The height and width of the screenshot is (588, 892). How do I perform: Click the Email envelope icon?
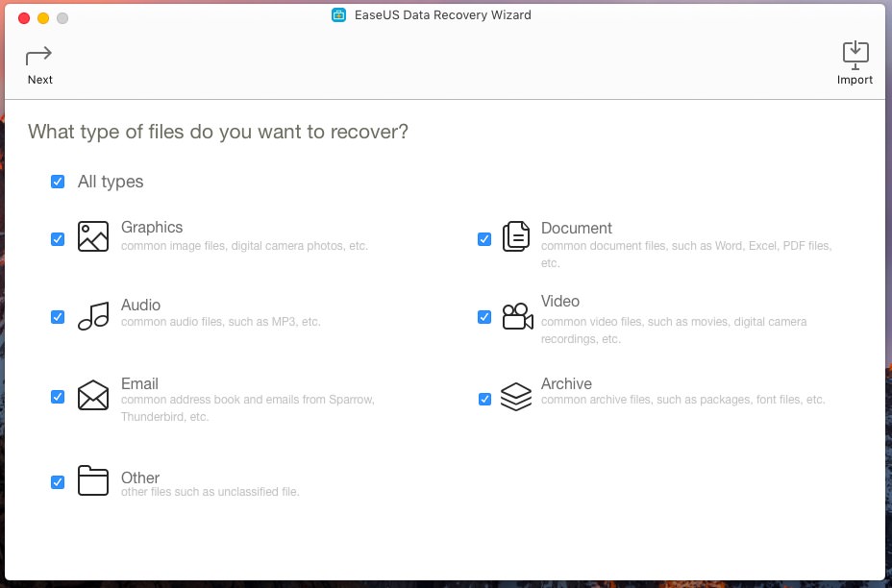point(93,395)
